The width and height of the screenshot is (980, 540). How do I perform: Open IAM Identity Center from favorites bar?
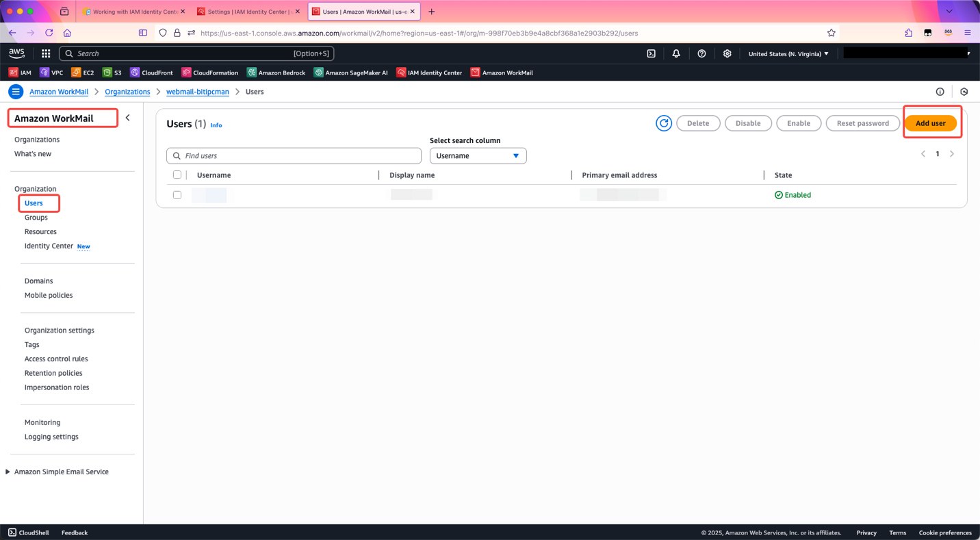coord(429,73)
